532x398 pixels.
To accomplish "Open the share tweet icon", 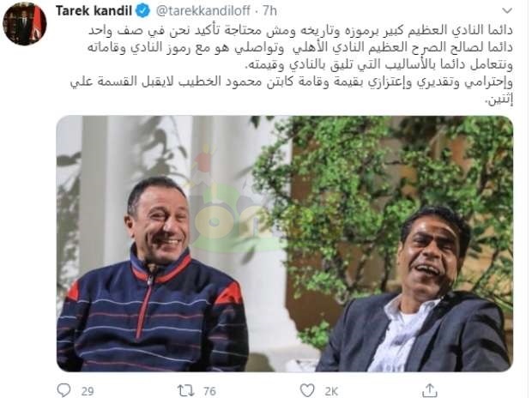I will (x=430, y=390).
